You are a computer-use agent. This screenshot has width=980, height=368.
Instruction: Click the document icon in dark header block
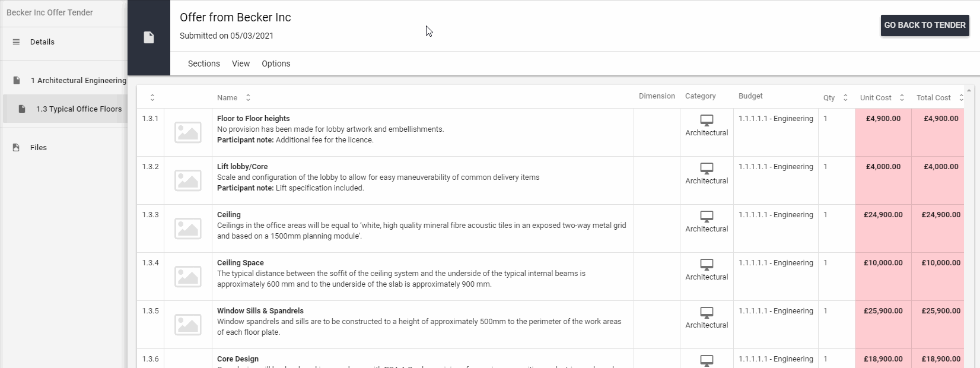[x=149, y=37]
